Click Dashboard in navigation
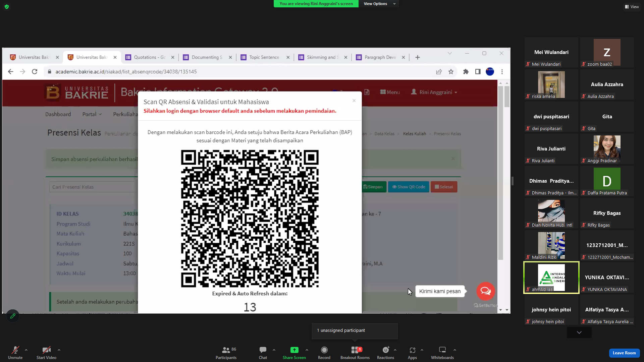The height and width of the screenshot is (362, 644). point(58,114)
